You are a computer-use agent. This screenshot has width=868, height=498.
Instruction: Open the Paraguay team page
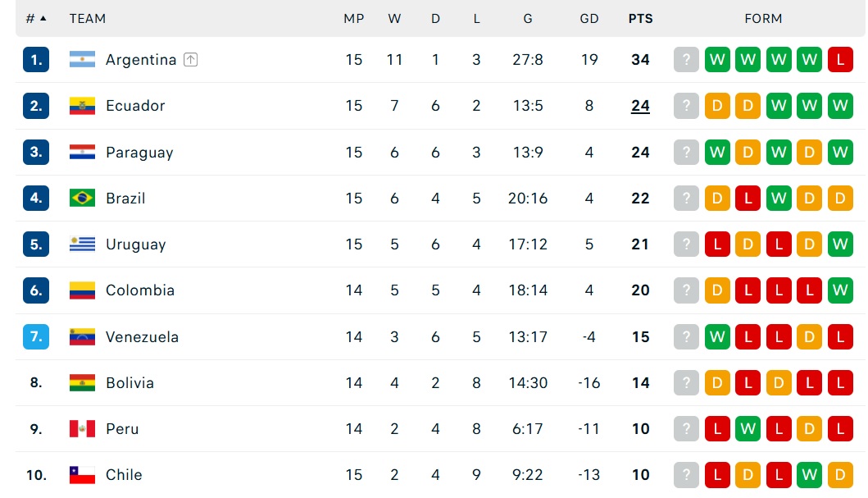coord(139,153)
